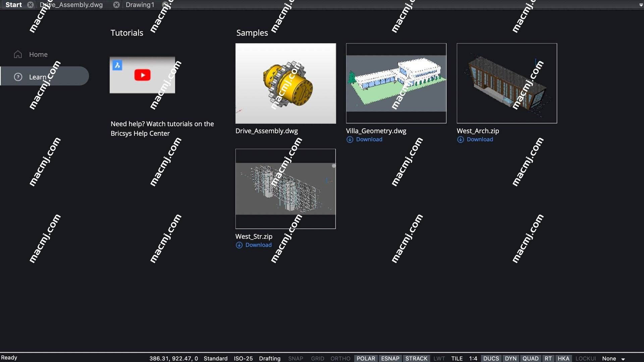Click 'Need help? Watch tutorials' text

coord(162,128)
